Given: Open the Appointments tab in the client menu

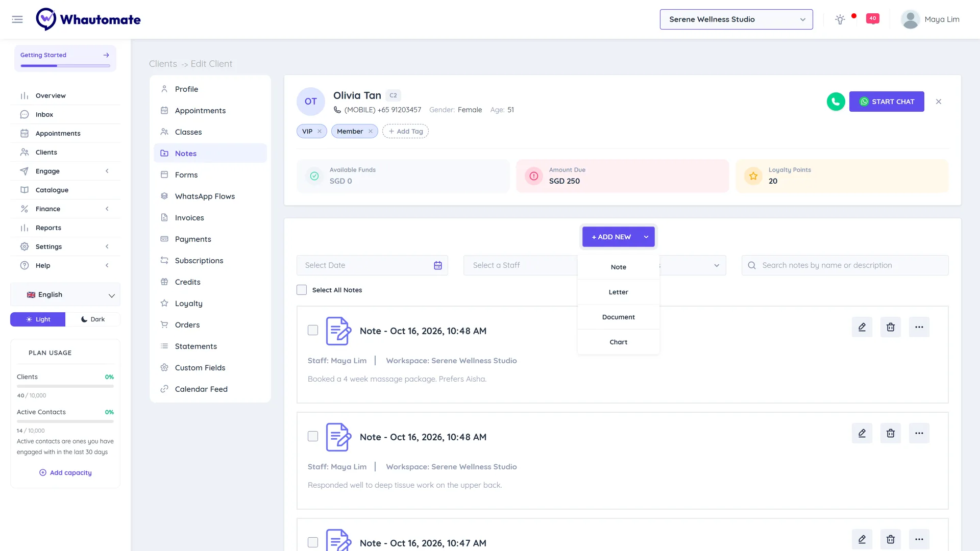Looking at the screenshot, I should (x=210, y=111).
